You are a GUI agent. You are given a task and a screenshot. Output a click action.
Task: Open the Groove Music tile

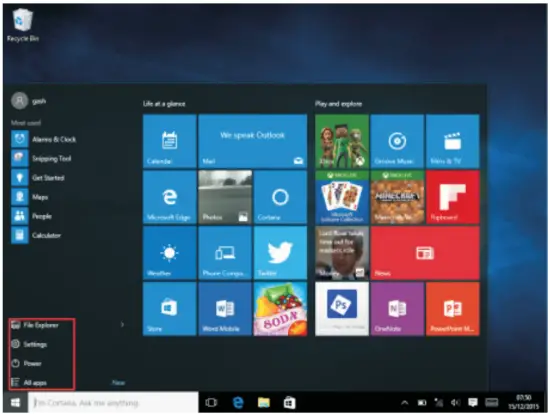[397, 141]
